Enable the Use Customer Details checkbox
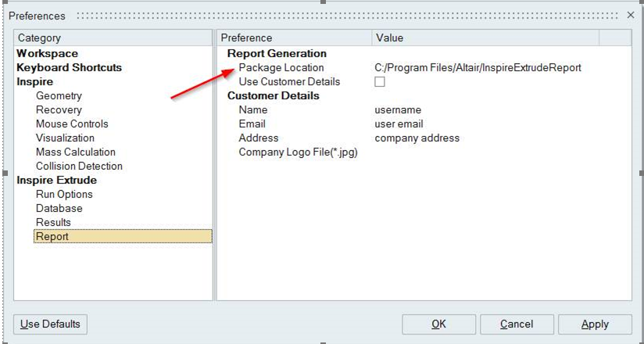644x344 pixels. coord(380,82)
